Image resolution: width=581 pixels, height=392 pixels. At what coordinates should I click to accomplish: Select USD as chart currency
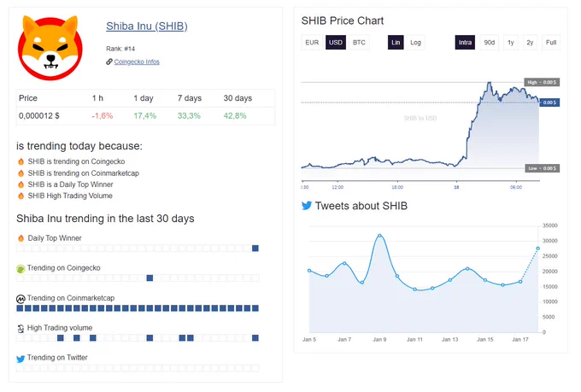336,42
